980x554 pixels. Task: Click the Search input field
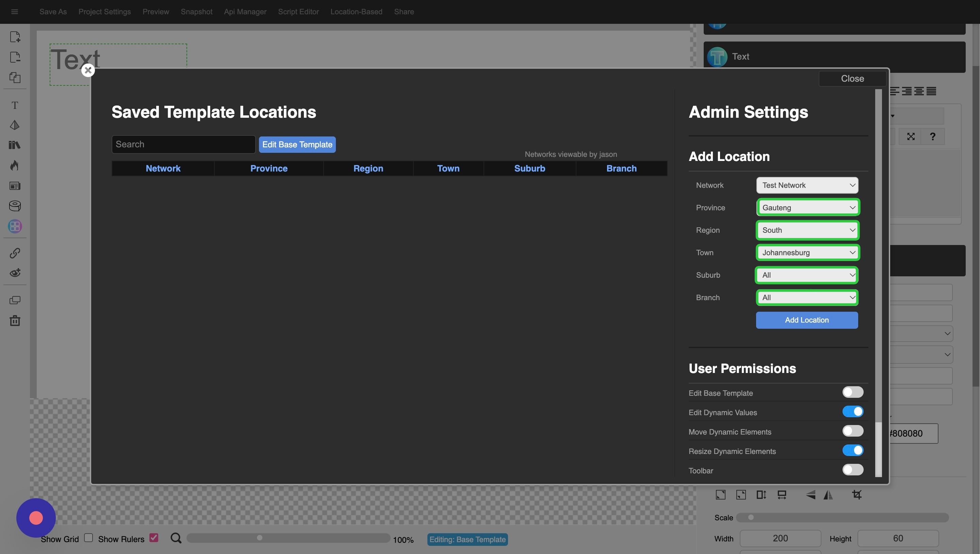(x=183, y=145)
